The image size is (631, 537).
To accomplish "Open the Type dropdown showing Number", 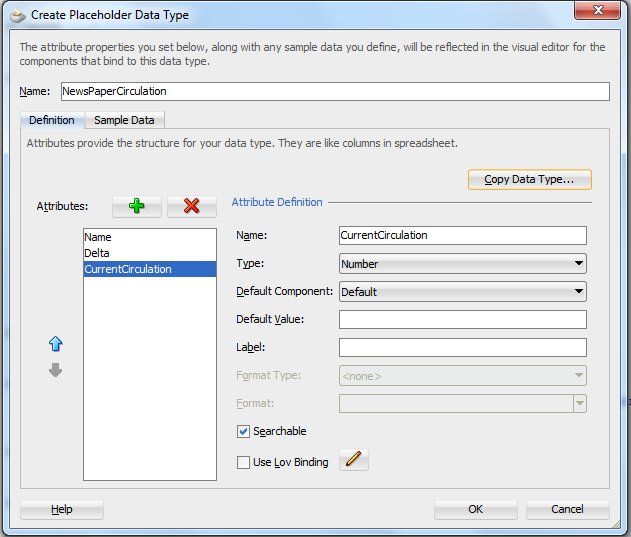I will [x=462, y=264].
